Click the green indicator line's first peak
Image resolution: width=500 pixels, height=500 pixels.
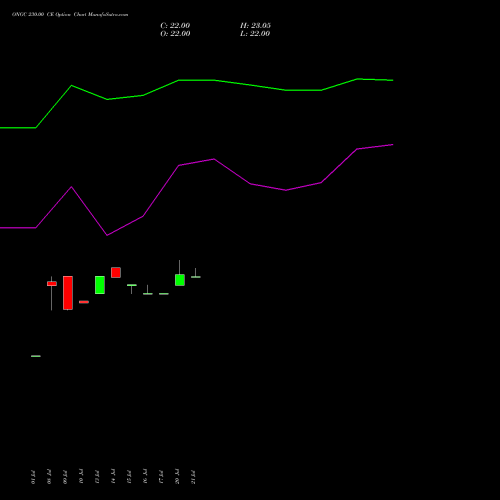coord(72,86)
